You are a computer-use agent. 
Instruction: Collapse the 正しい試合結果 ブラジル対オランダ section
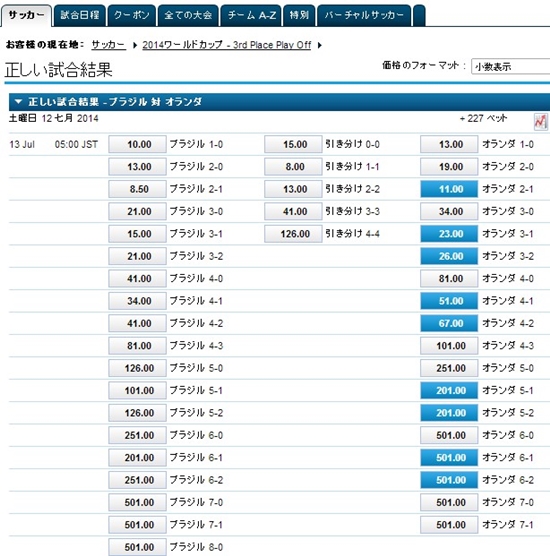coord(18,102)
